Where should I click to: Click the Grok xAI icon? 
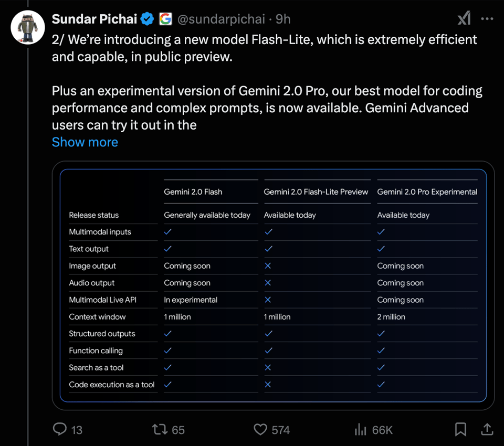(x=464, y=19)
